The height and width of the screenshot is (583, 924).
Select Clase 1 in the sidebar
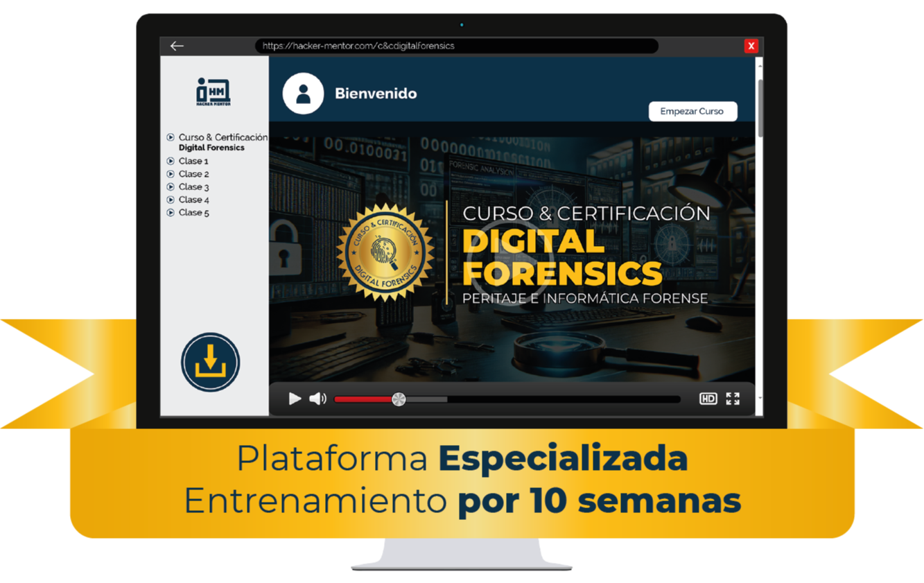[x=188, y=161]
